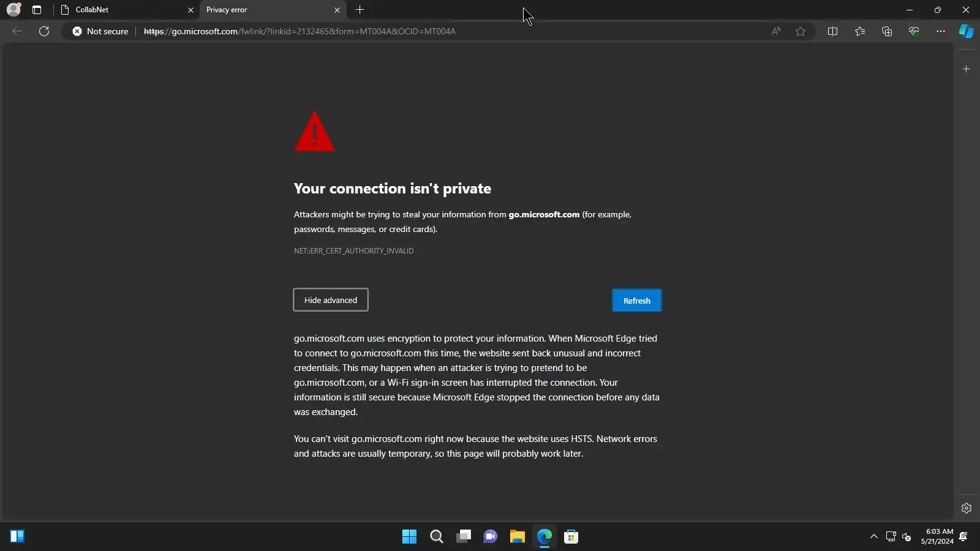
Task: Reload the page using the toolbar refresh icon
Action: coord(44,31)
